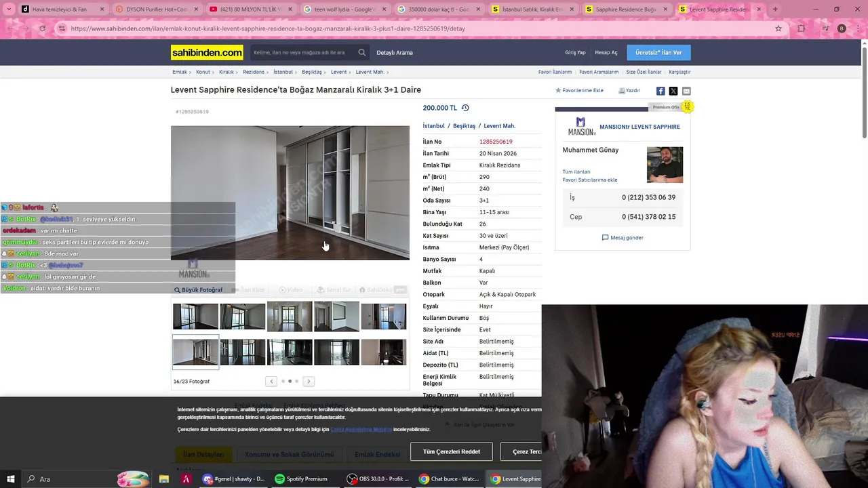Switch to 350000 dolar kaç tl tab

click(437, 9)
